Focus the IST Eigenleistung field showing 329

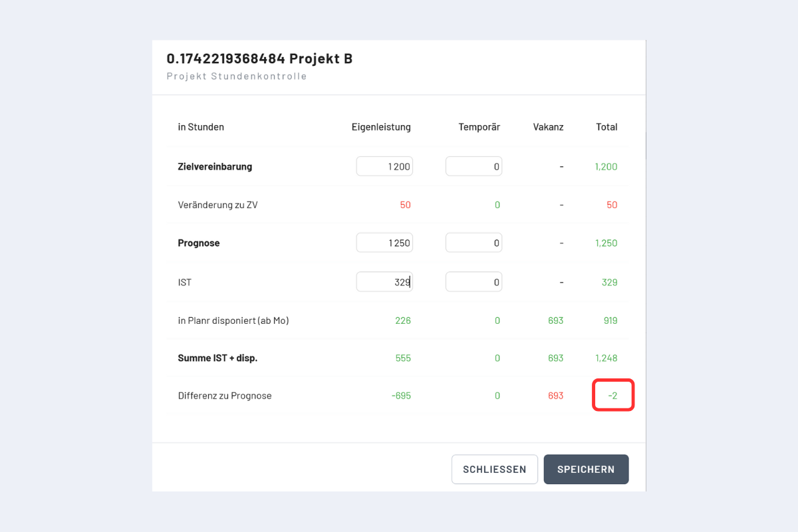(x=384, y=282)
